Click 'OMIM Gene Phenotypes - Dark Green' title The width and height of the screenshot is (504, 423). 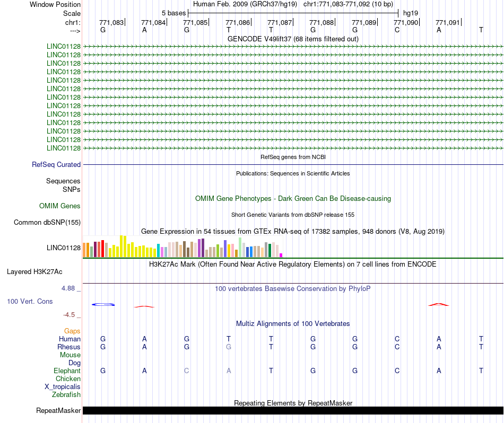[293, 198]
